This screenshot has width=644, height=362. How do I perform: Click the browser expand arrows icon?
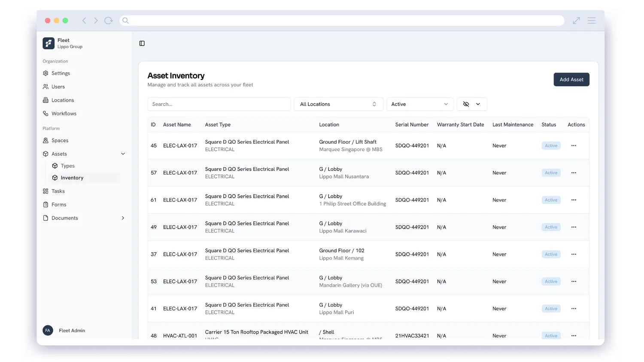point(576,21)
